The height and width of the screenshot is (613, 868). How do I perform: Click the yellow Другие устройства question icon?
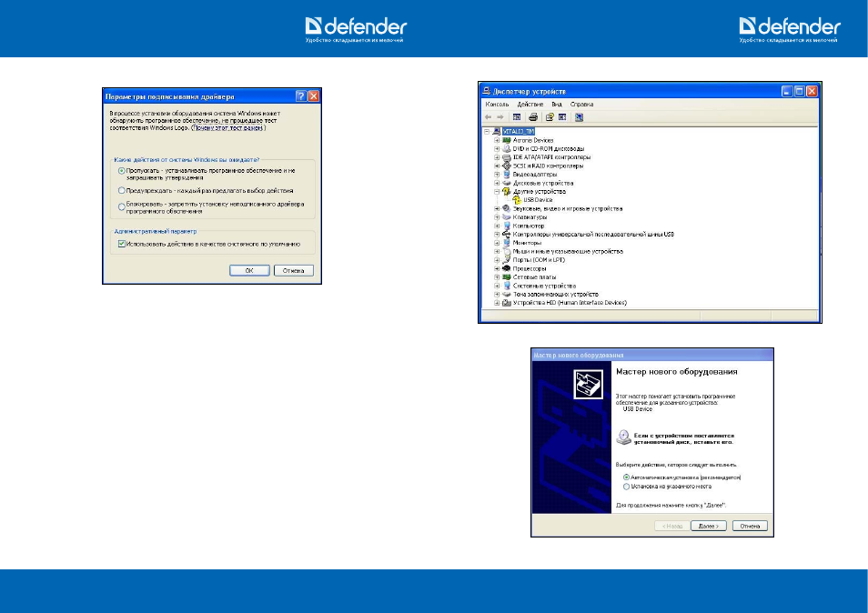(506, 191)
